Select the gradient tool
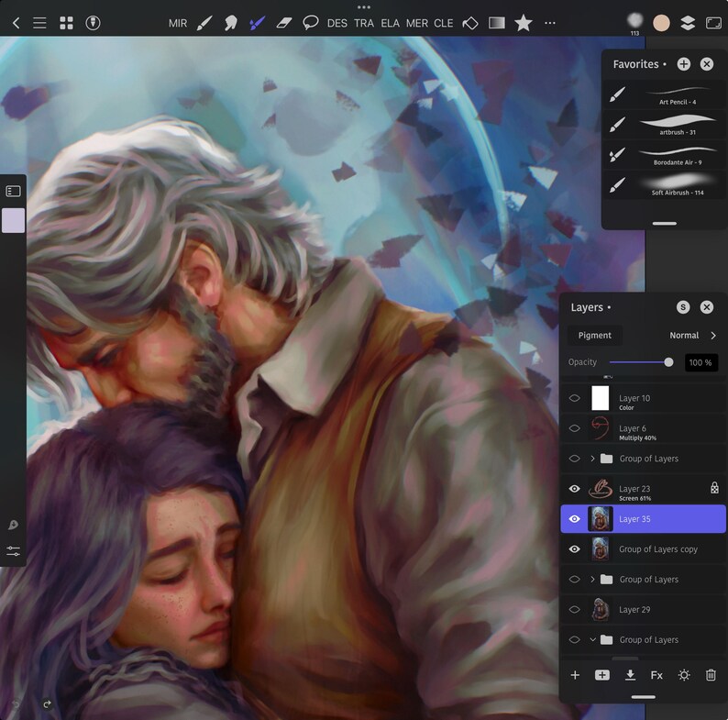 point(497,23)
